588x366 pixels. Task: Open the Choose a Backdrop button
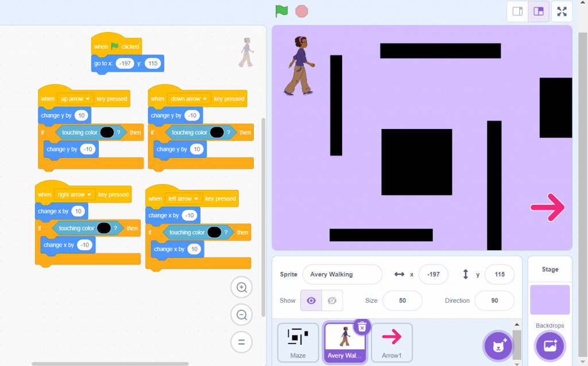point(550,345)
